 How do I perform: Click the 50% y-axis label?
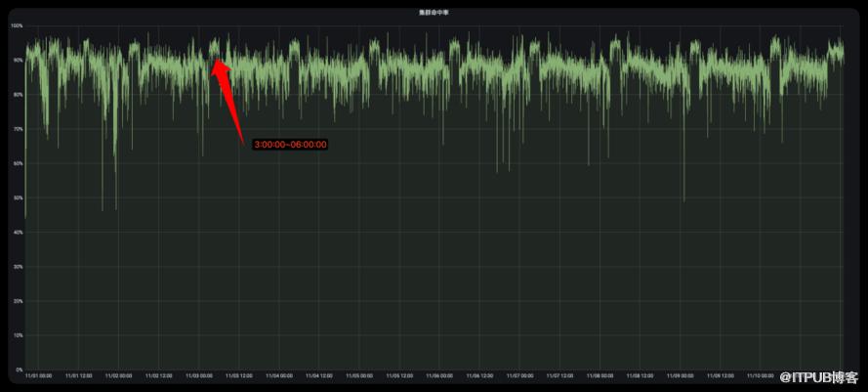18,198
